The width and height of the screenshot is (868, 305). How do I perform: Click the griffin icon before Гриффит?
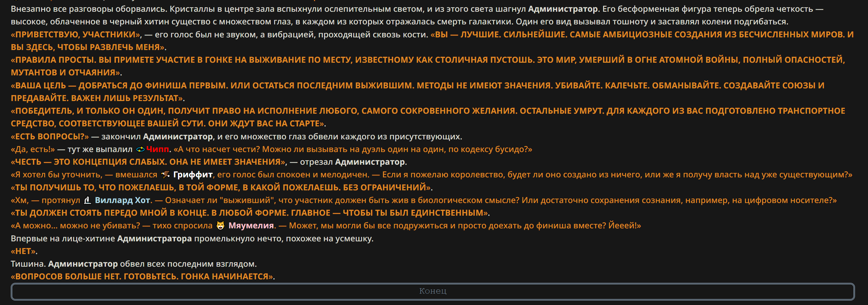point(165,175)
